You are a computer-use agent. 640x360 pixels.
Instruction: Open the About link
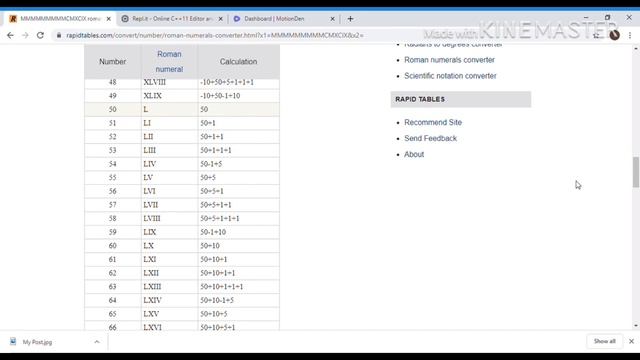point(414,154)
